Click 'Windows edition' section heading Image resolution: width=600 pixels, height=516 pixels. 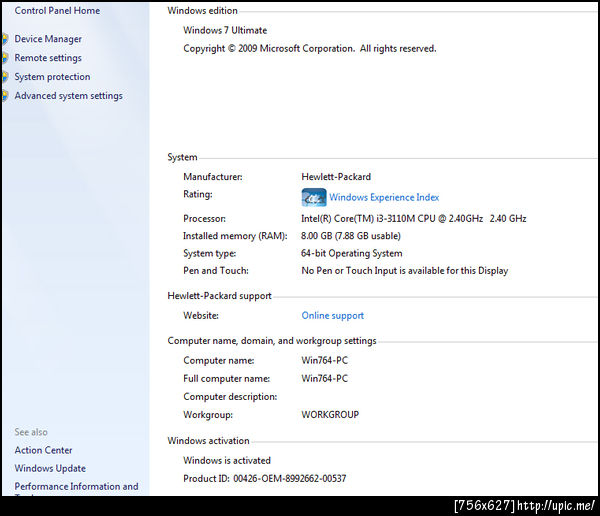coord(202,11)
